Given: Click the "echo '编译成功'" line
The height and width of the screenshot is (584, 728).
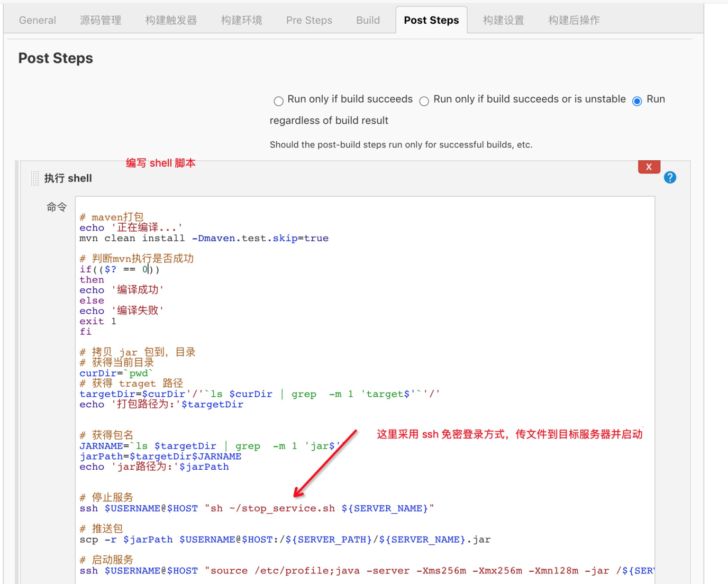Looking at the screenshot, I should 122,290.
